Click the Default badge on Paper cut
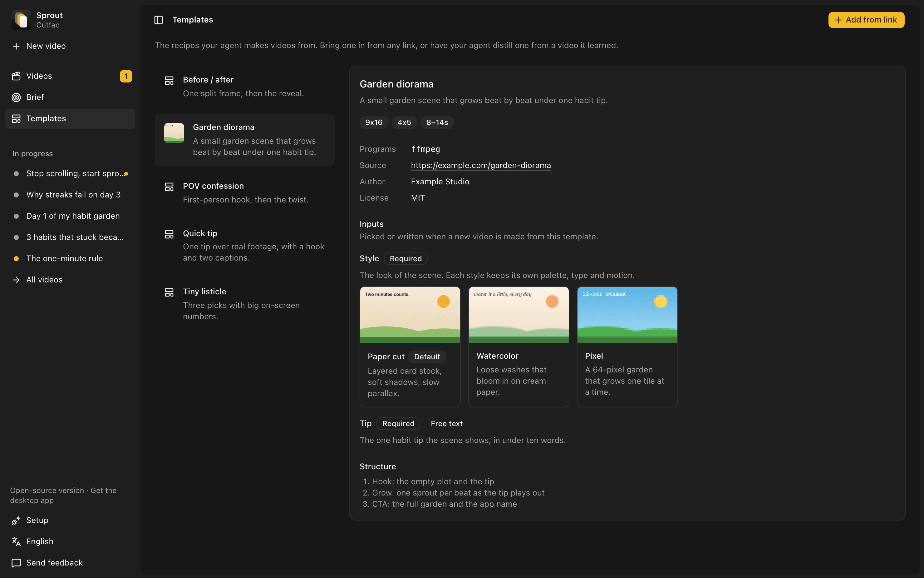The width and height of the screenshot is (924, 578). 427,357
